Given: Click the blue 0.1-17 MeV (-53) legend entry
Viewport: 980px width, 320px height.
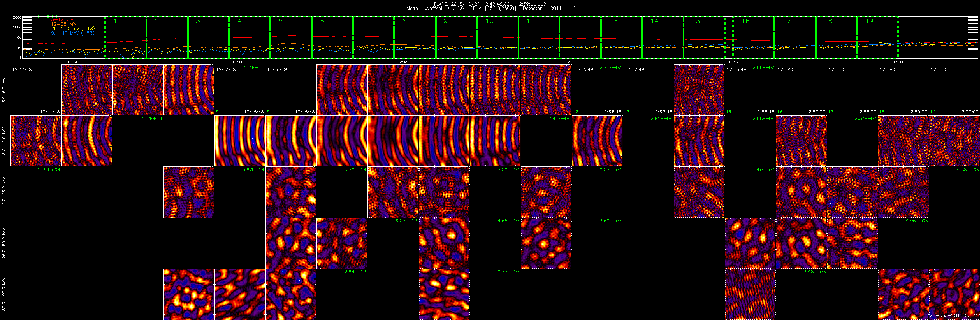Looking at the screenshot, I should click(x=73, y=33).
